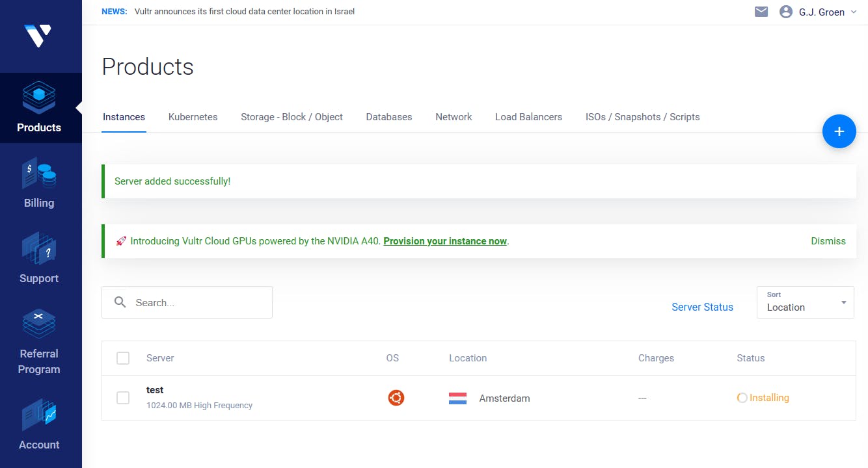Switch to the Databases tab
Image resolution: width=868 pixels, height=468 pixels.
pyautogui.click(x=389, y=117)
